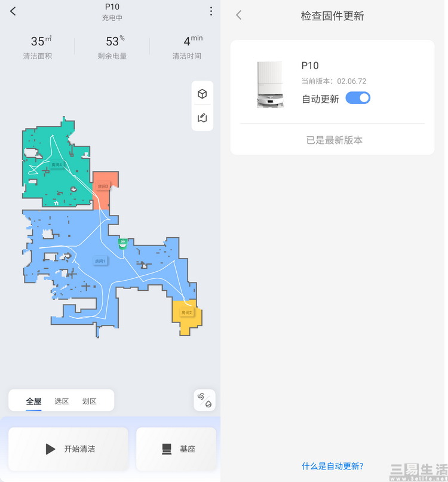Click the 基座 dock station button
The height and width of the screenshot is (482, 448).
[x=176, y=449]
